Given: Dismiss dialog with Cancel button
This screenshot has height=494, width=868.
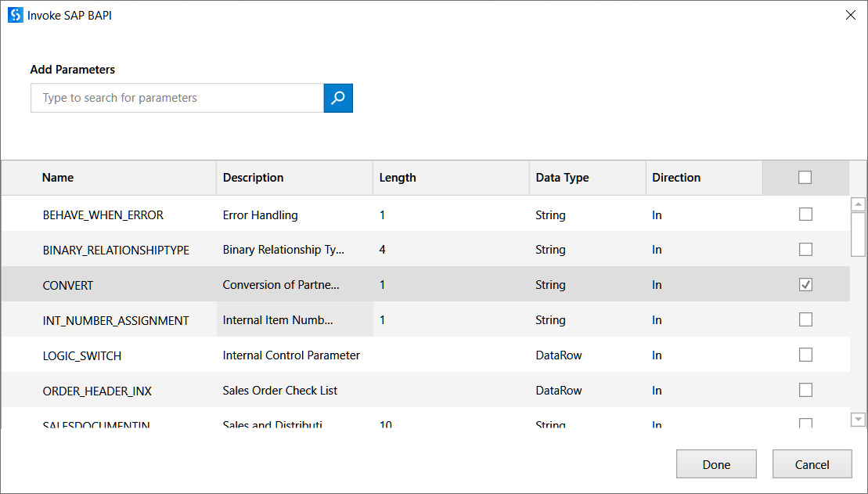Looking at the screenshot, I should point(812,464).
